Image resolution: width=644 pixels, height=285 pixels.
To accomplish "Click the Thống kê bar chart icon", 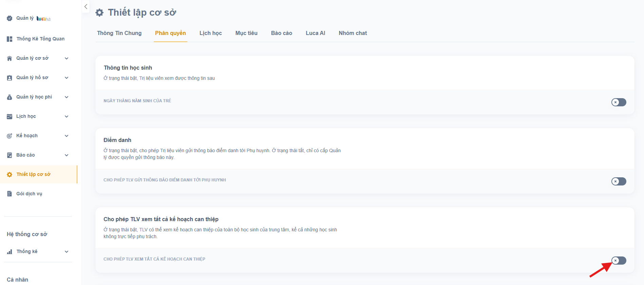I will coord(10,252).
